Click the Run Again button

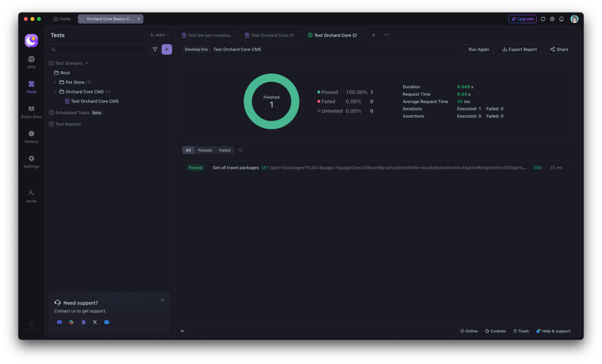(478, 49)
